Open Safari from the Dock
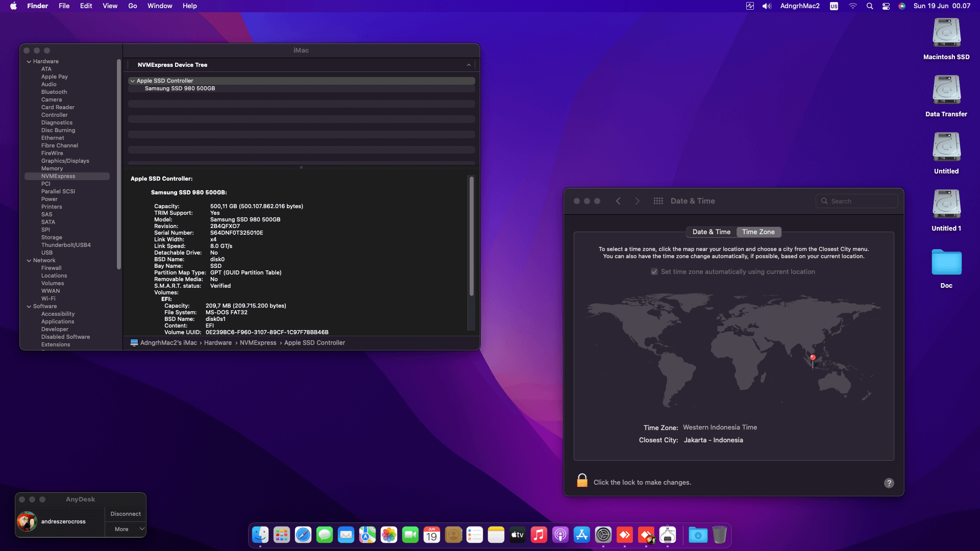Screen dimensions: 980x551 pos(303,535)
